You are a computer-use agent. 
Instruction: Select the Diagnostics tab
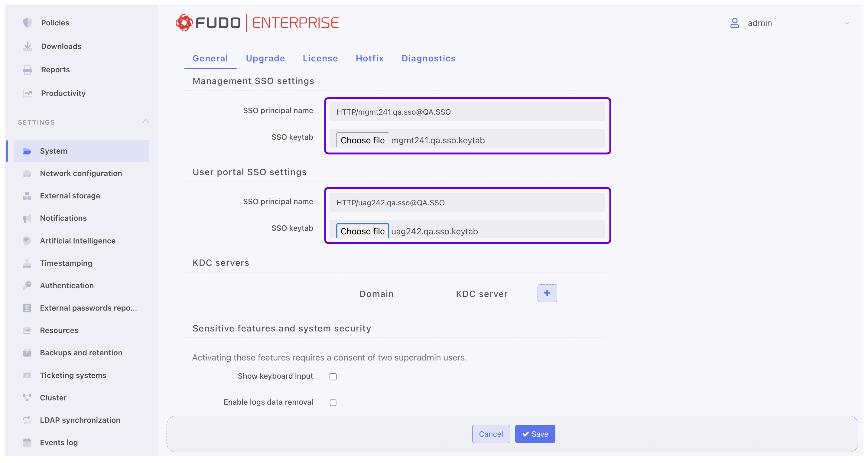click(428, 58)
